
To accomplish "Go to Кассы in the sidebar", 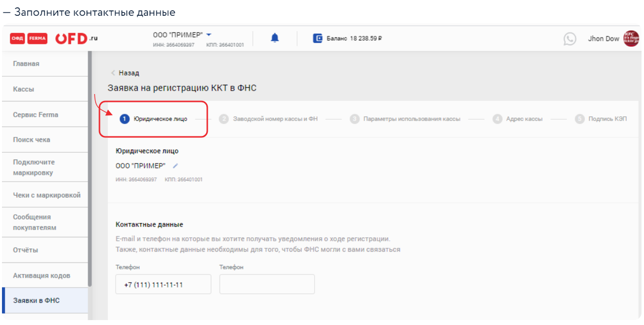I will [x=44, y=89].
